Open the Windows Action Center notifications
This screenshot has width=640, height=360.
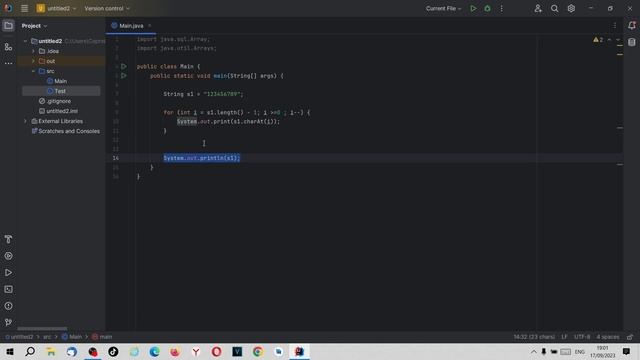(x=627, y=352)
